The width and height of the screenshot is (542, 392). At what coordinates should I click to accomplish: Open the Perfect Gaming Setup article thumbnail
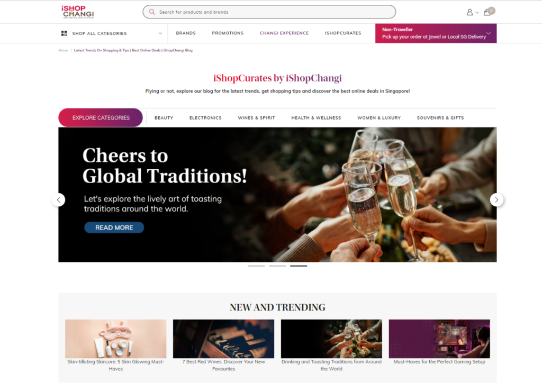pyautogui.click(x=439, y=339)
